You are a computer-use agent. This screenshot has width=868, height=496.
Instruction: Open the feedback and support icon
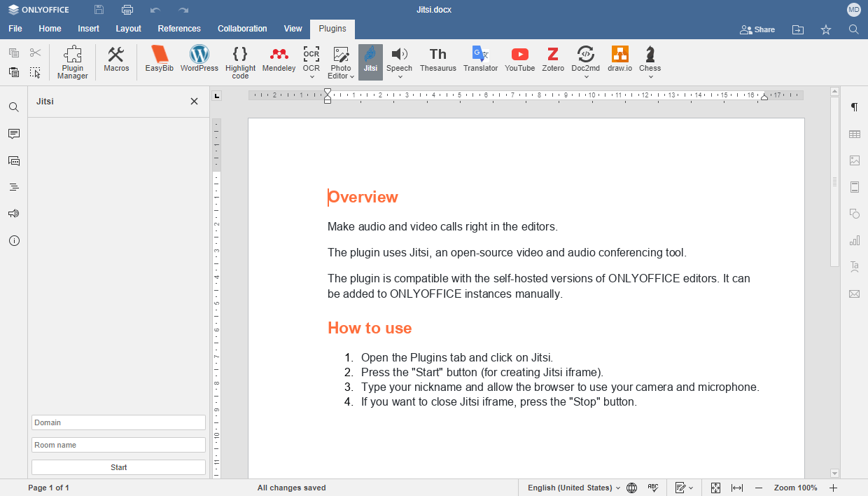pos(14,214)
